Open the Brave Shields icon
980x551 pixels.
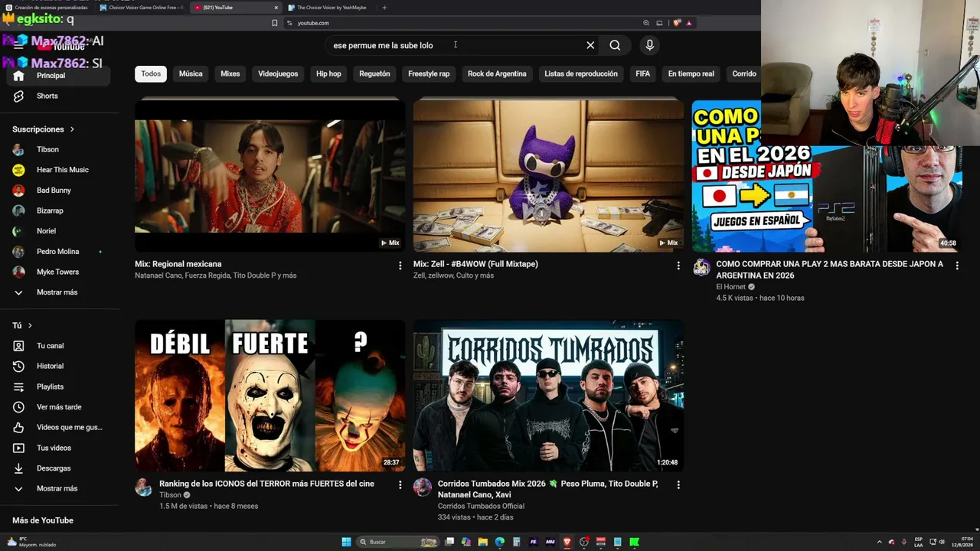(677, 23)
